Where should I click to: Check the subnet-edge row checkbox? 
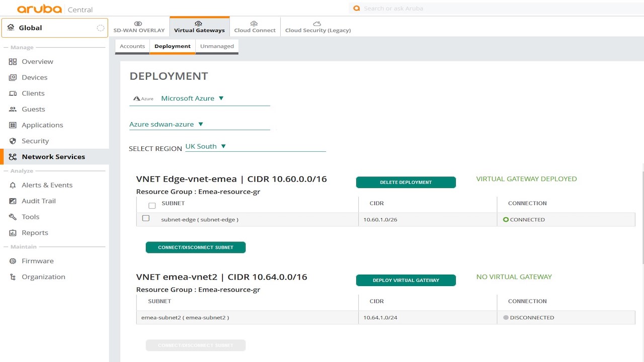pyautogui.click(x=146, y=218)
